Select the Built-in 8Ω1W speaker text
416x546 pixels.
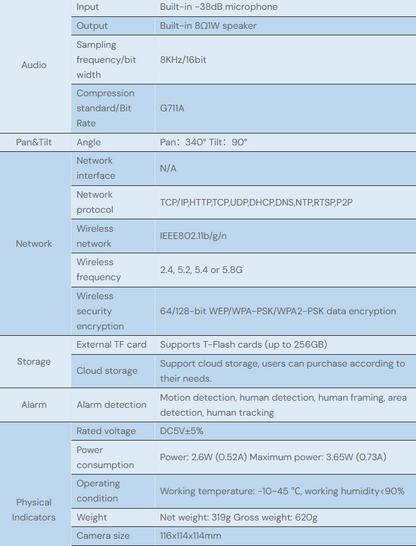click(x=208, y=25)
